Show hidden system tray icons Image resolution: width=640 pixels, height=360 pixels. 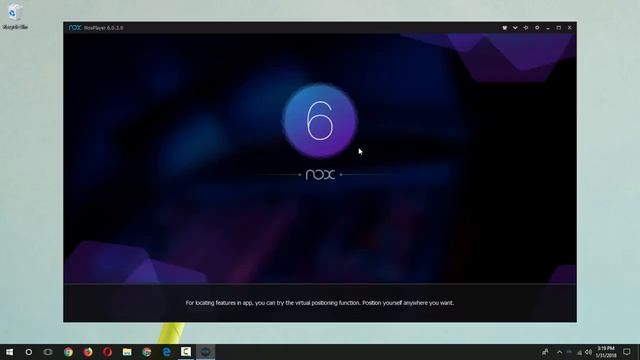pyautogui.click(x=559, y=352)
